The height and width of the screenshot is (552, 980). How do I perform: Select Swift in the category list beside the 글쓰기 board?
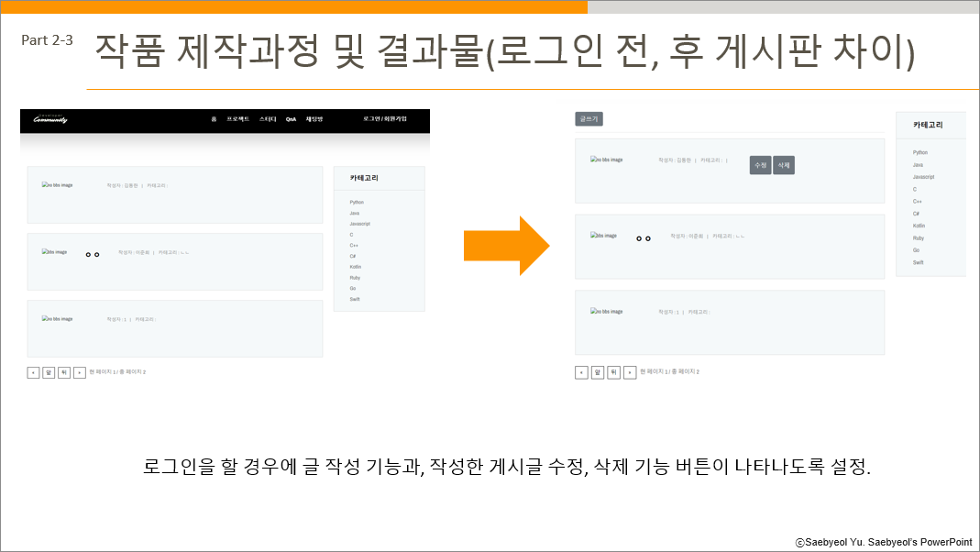pyautogui.click(x=919, y=262)
